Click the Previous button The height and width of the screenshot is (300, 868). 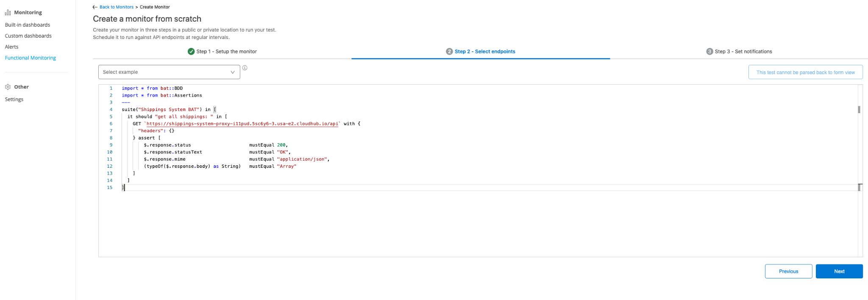click(788, 271)
